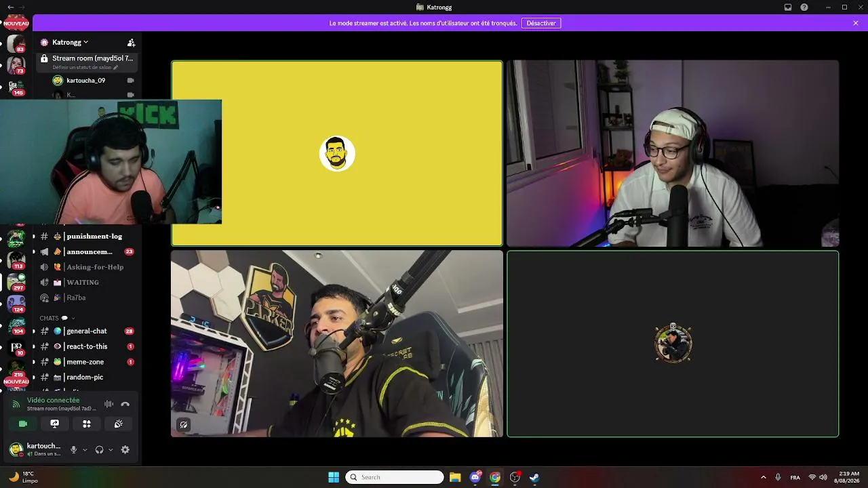This screenshot has width=868, height=488.
Task: Click the FRA language indicator
Action: 795,477
